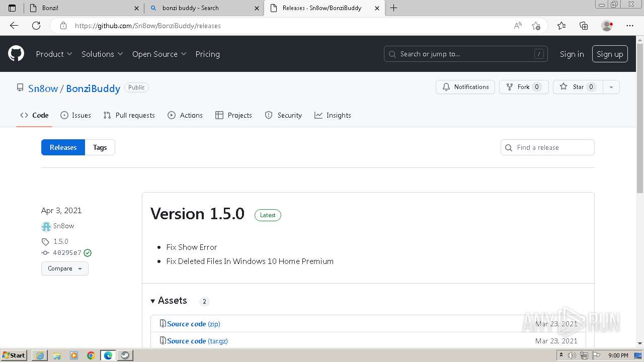Add this page to favorites star
Screen dimensions: 644x362
coord(536,26)
